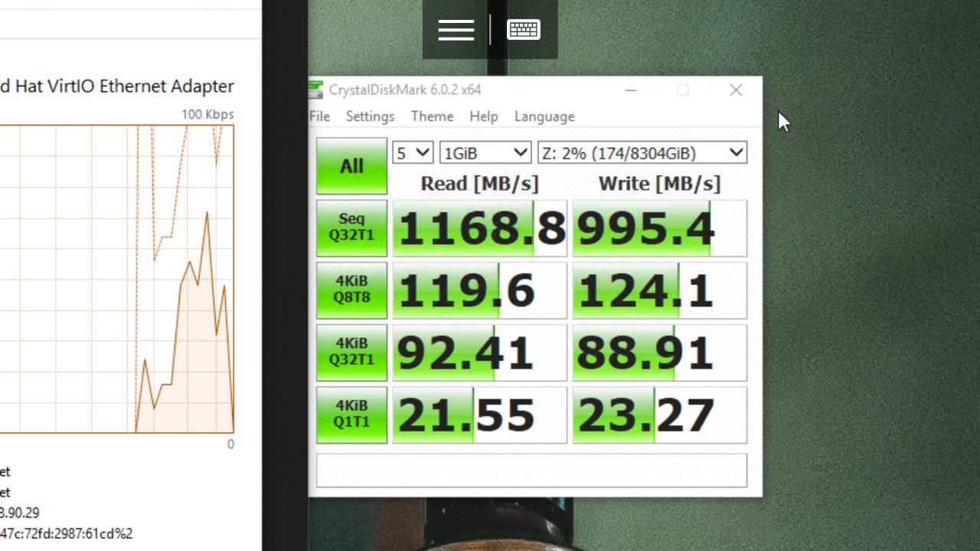
Task: Click the VirtIO Ethernet Adapter throughput graph
Action: (116, 279)
